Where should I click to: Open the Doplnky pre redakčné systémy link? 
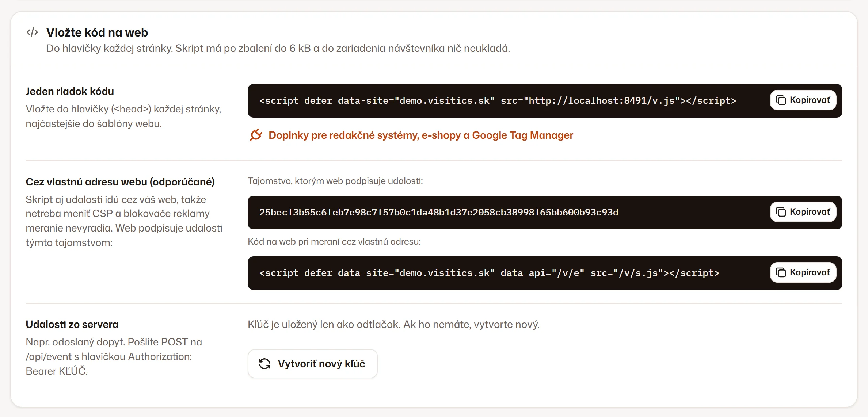point(420,135)
